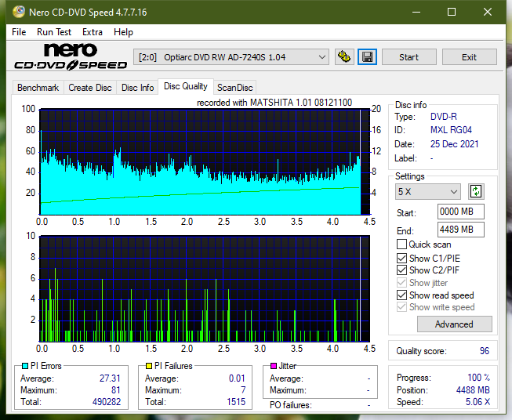Toggle the Show write speed checkbox
512x420 pixels.
coord(401,307)
